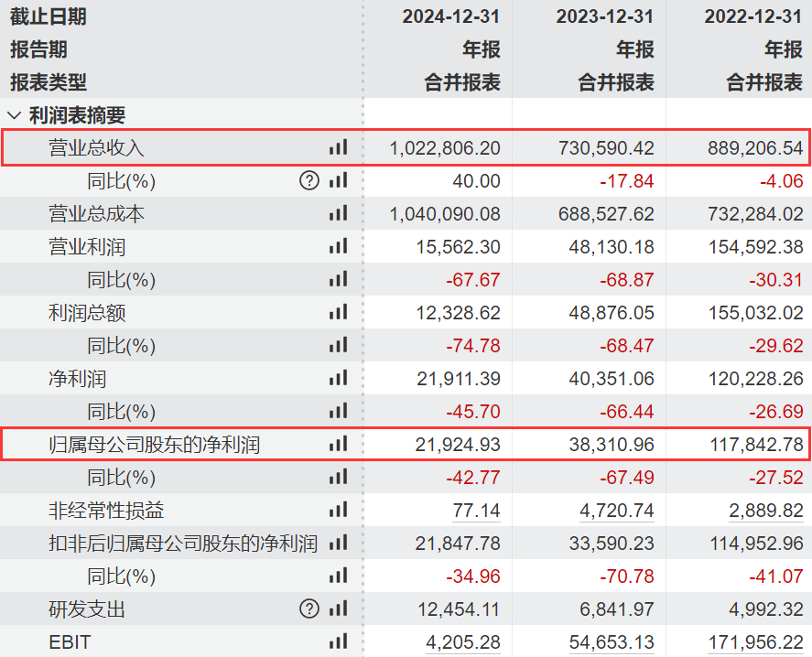812x657 pixels.
Task: Click the 2023 研发支出 value 6,841.97
Action: coord(613,609)
